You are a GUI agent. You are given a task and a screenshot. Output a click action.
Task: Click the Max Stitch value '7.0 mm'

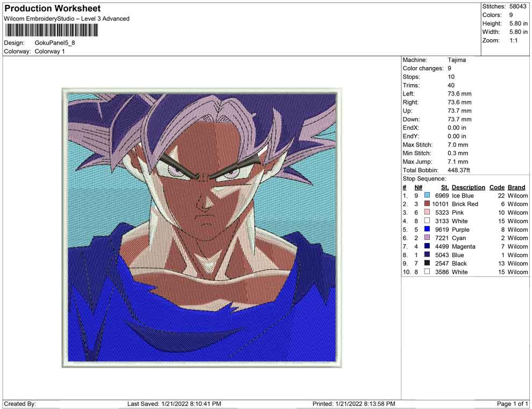[458, 145]
